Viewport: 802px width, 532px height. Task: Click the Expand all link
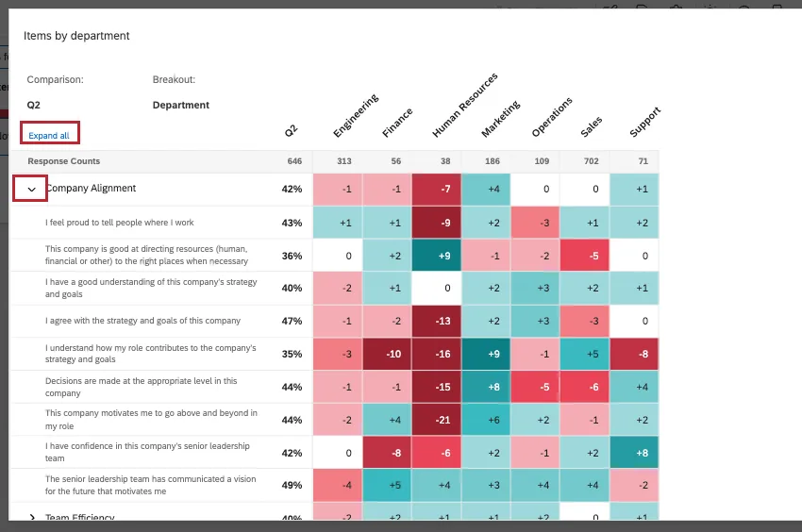49,136
